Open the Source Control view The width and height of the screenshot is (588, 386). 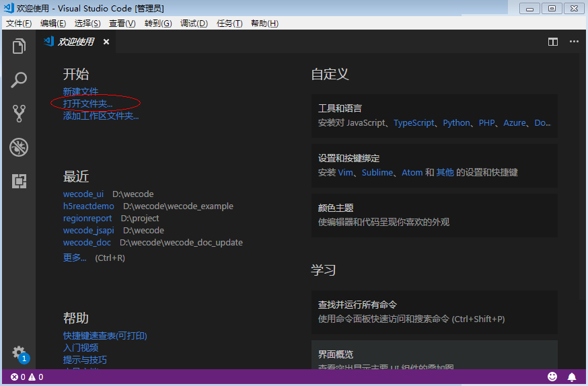point(19,114)
